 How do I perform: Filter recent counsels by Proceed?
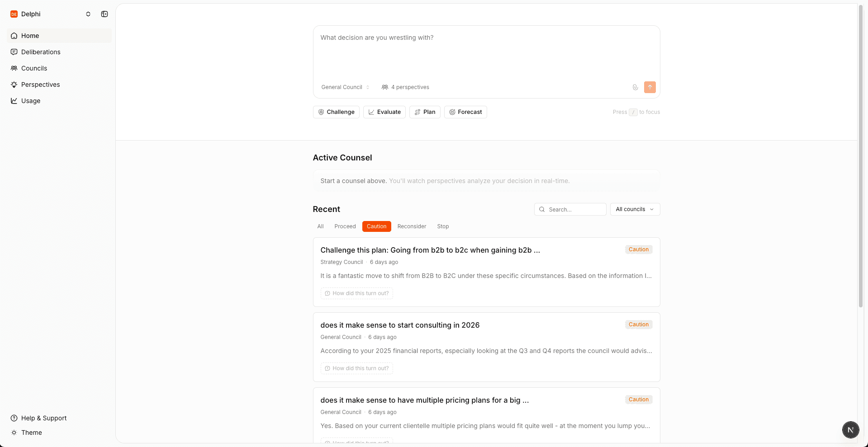coord(345,226)
